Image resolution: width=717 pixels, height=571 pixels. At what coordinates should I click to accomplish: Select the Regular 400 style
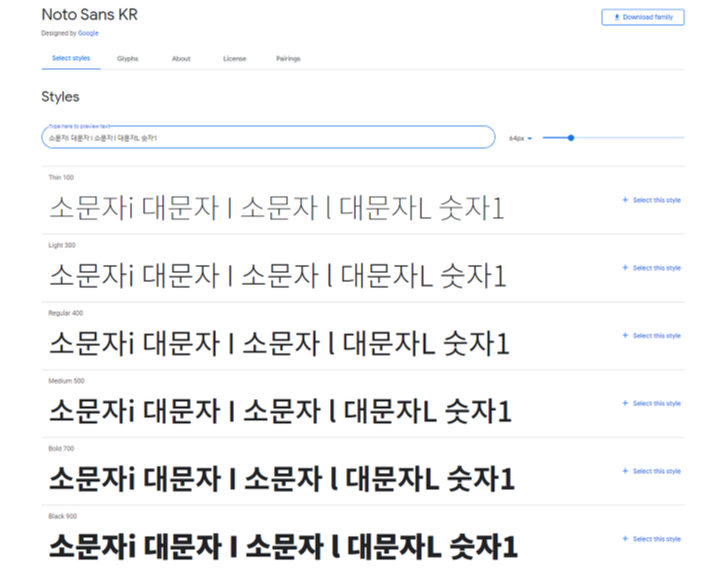[652, 336]
